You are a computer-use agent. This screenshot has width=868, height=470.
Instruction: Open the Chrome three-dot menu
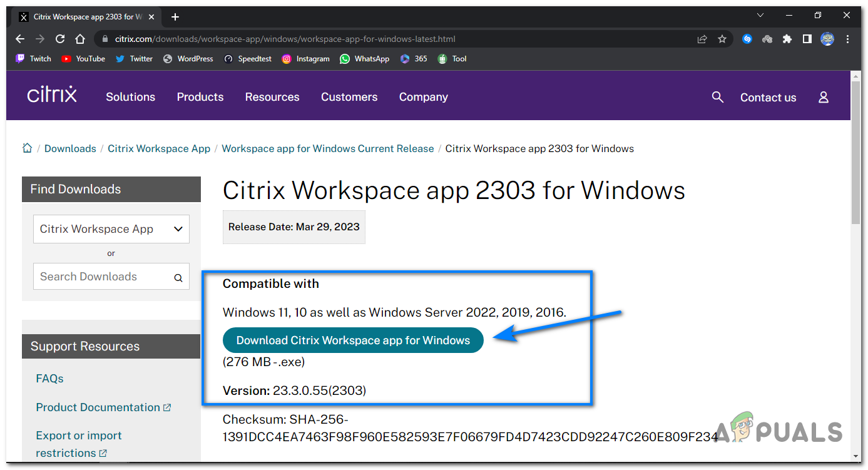tap(847, 39)
